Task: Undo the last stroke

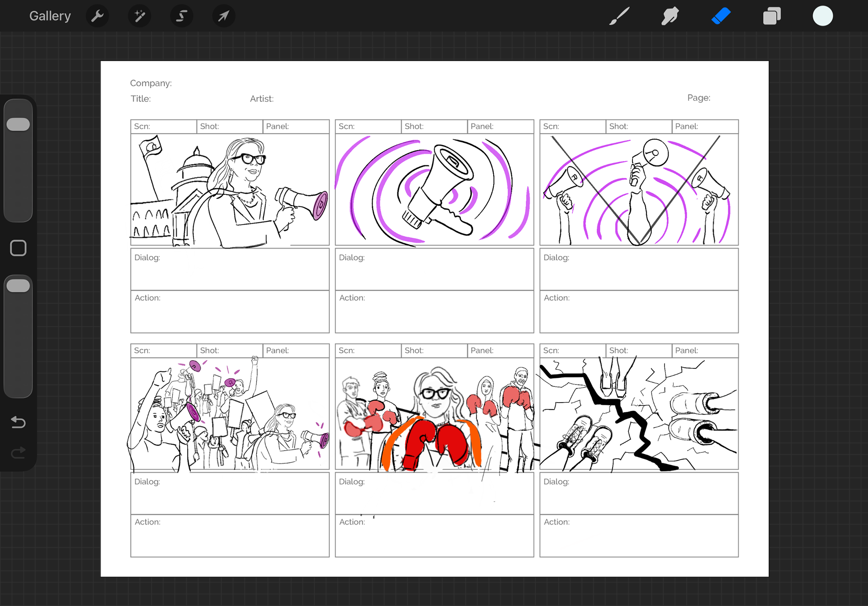Action: coord(18,422)
